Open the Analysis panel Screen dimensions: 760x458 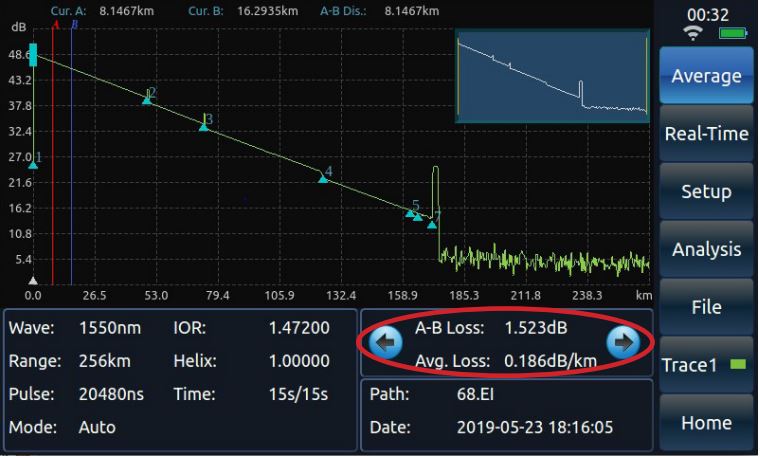706,249
